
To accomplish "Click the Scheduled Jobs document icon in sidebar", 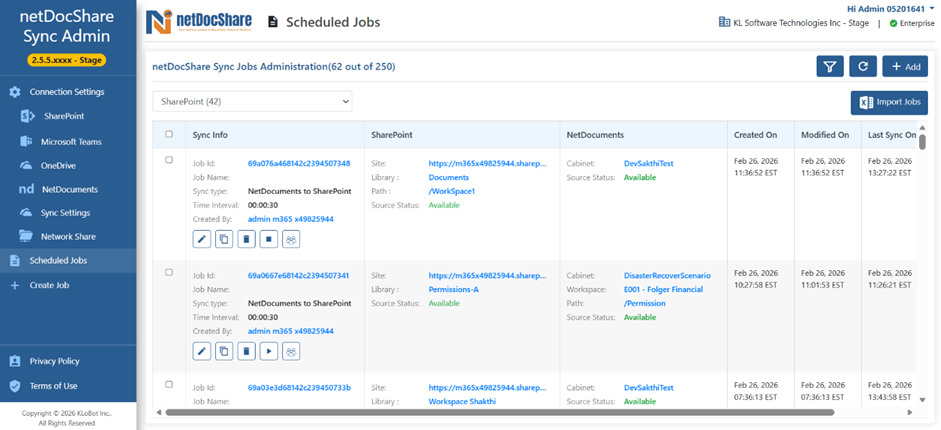I will [x=15, y=261].
